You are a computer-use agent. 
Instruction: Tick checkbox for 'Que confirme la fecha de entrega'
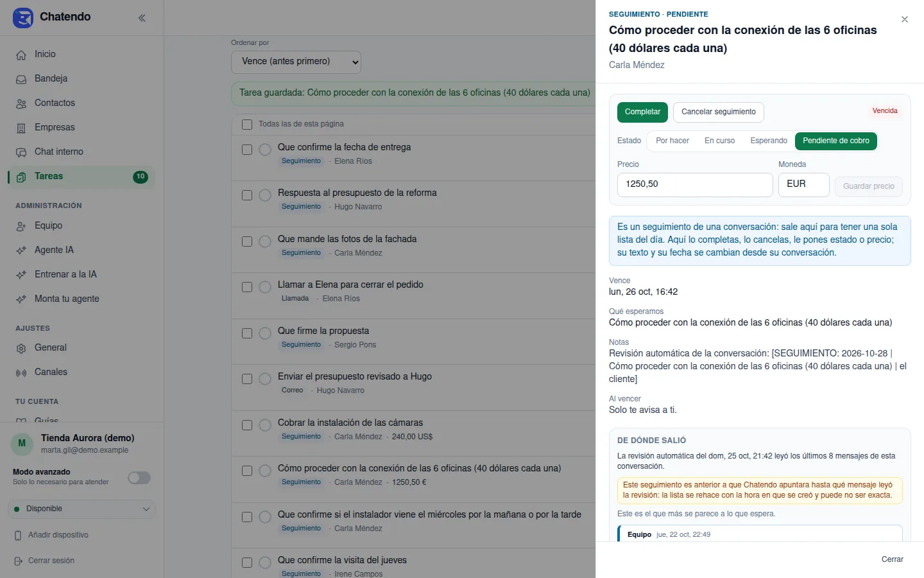(x=247, y=150)
